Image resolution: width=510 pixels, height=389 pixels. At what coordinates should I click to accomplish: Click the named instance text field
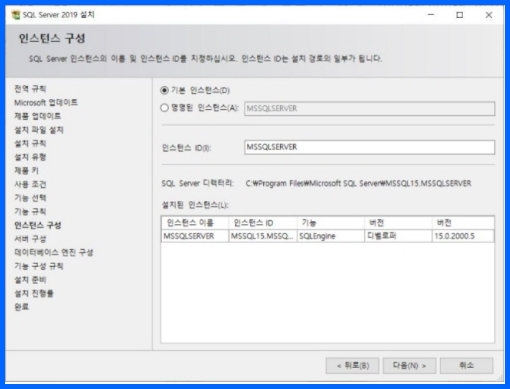tap(369, 109)
